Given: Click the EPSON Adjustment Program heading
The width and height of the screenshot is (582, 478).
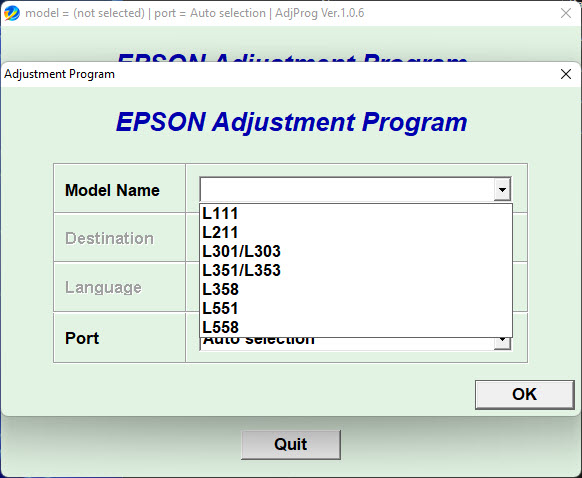Looking at the screenshot, I should (291, 122).
